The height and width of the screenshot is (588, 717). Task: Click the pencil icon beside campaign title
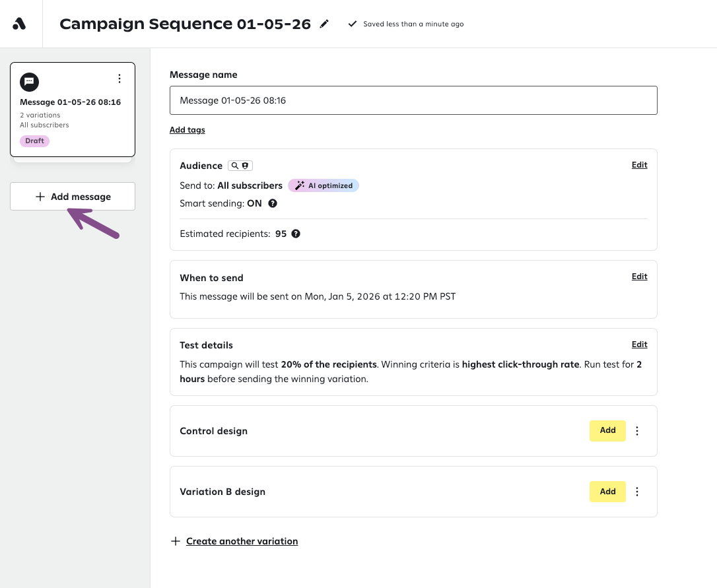coord(324,24)
